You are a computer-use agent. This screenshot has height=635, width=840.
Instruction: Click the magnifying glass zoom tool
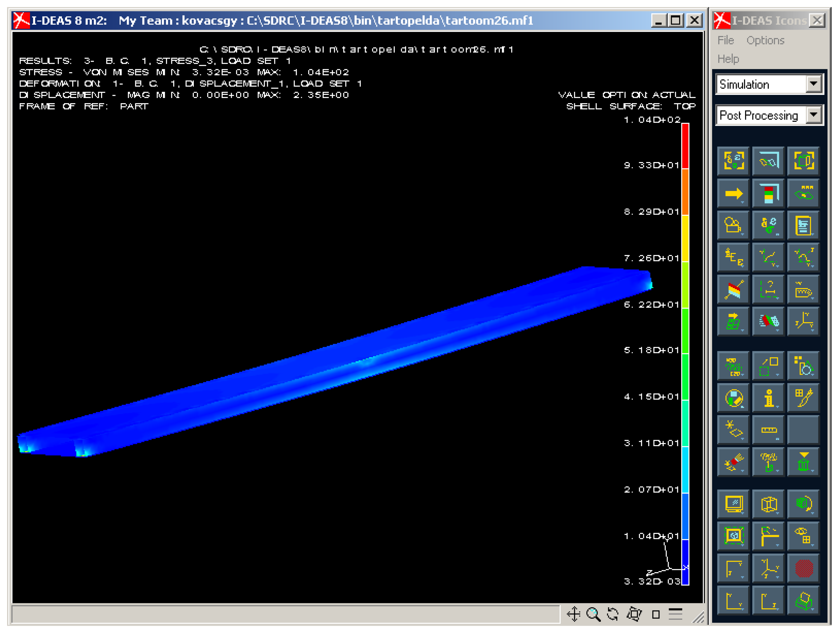[x=593, y=614]
